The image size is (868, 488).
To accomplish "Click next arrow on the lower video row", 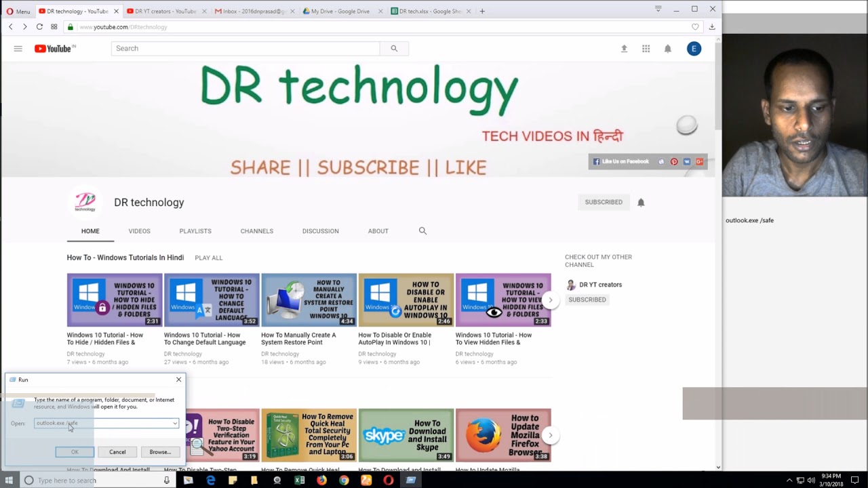I will 551,435.
